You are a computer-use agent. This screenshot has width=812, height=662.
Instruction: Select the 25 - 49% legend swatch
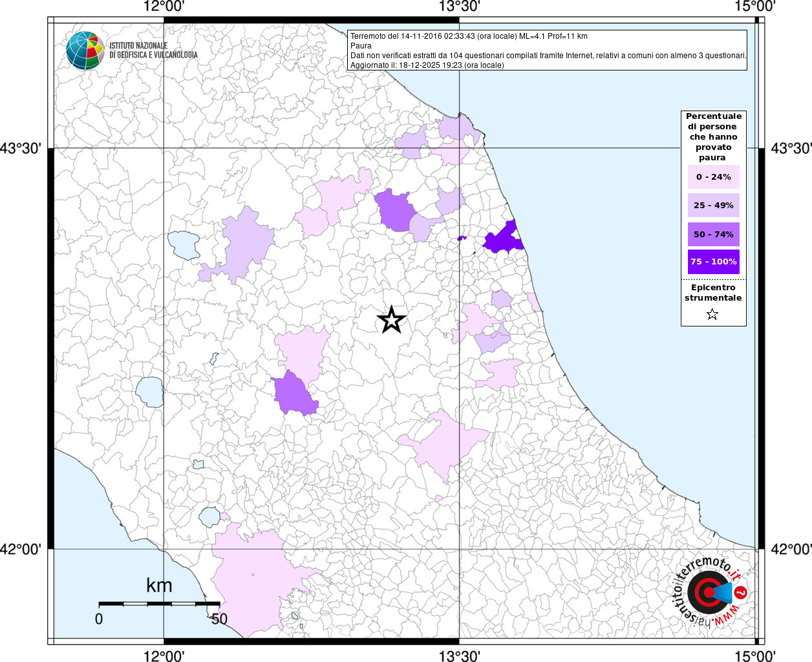click(x=713, y=206)
